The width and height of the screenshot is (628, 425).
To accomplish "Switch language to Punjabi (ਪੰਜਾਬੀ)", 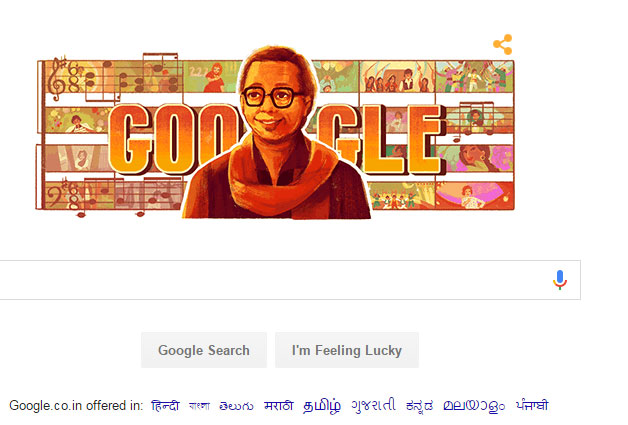I will point(532,405).
